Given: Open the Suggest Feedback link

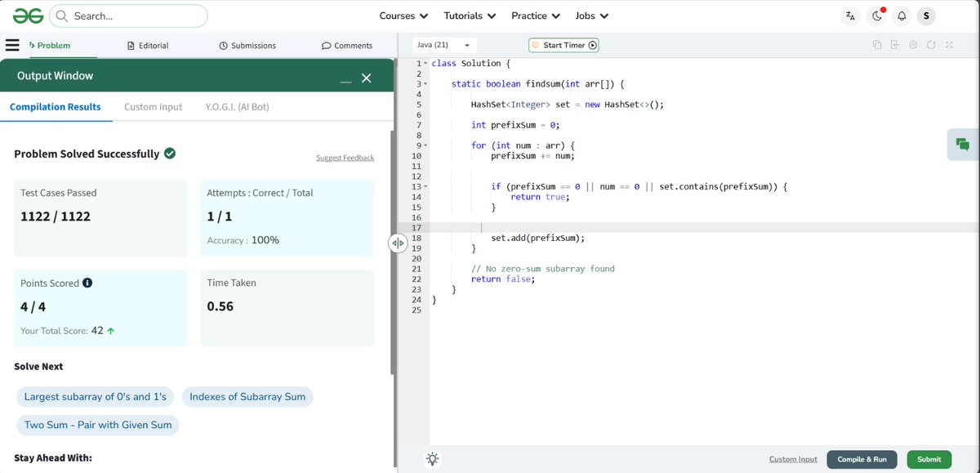Looking at the screenshot, I should point(345,157).
